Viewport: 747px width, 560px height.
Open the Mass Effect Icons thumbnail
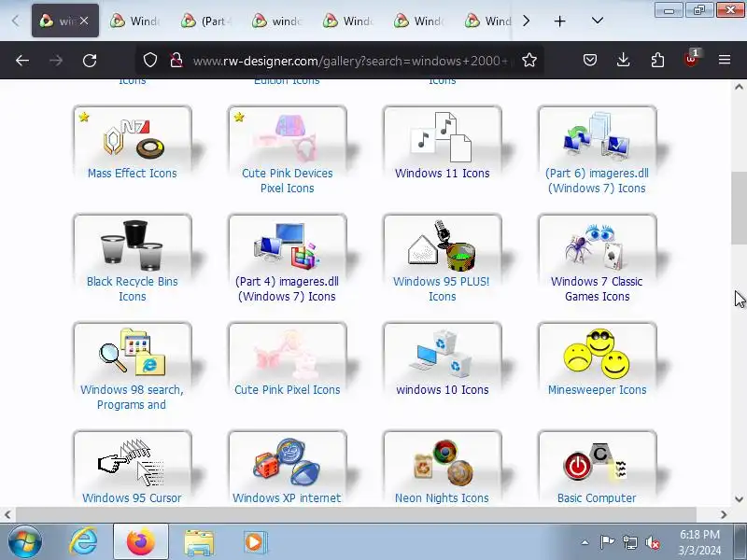pyautogui.click(x=133, y=136)
